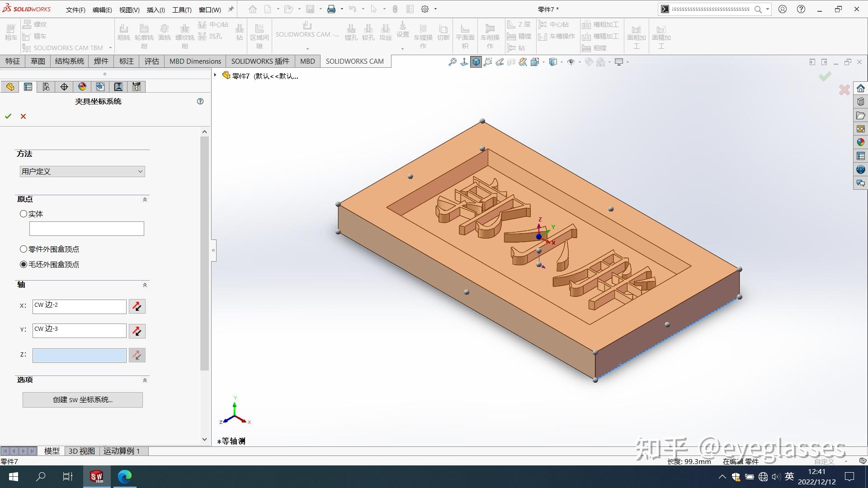Viewport: 868px width, 488px height.
Task: Open the Appearances color ball in task pane
Action: coord(860,142)
